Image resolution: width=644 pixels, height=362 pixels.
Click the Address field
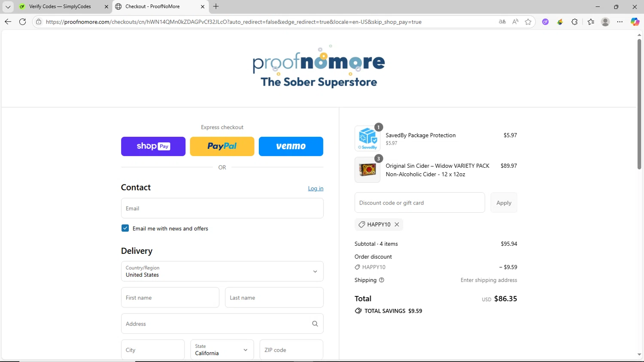(x=222, y=324)
